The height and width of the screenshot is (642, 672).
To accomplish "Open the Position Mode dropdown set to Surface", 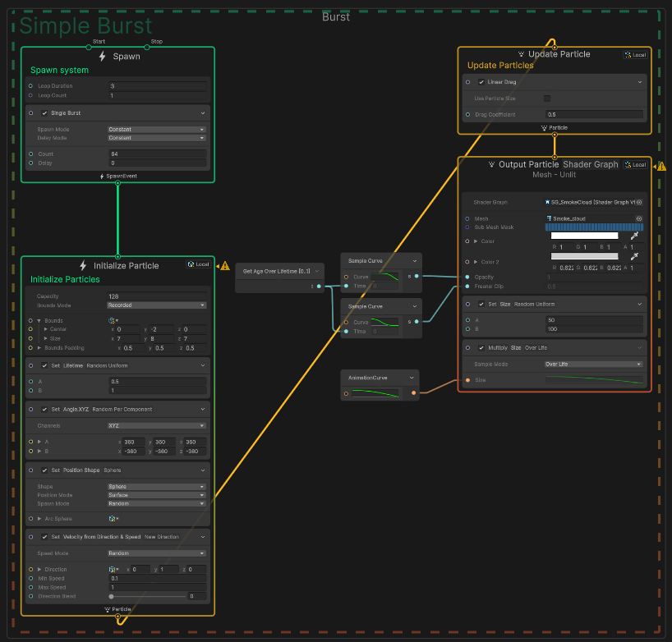I will tap(156, 495).
